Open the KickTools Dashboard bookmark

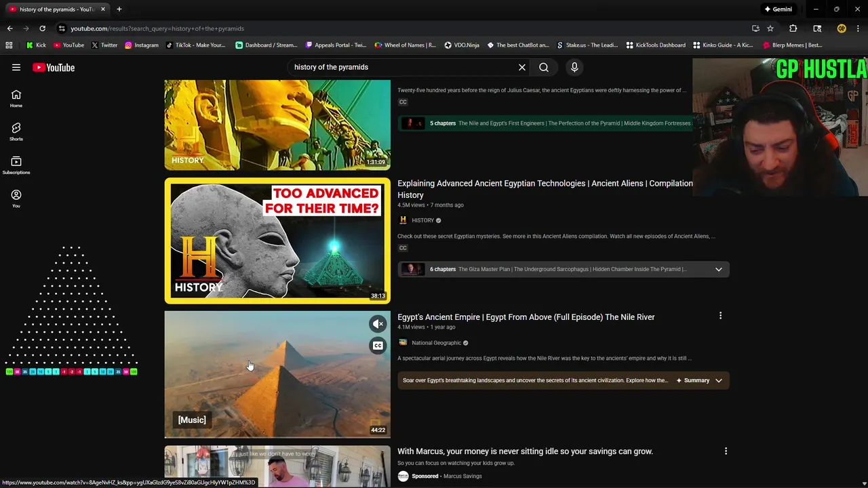pos(655,45)
